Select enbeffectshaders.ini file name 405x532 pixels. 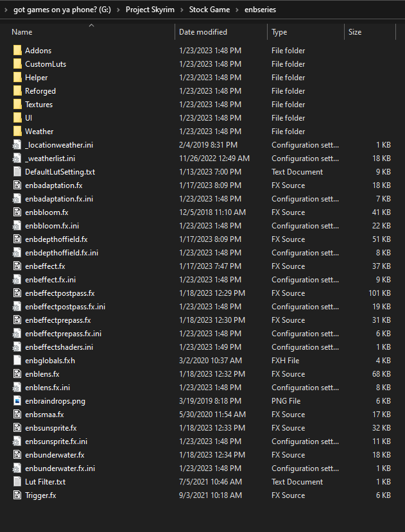tap(59, 347)
